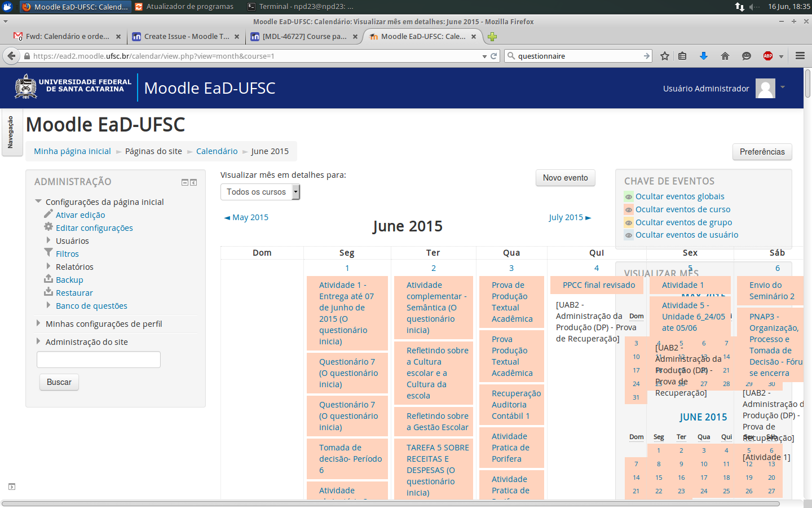Viewport: 812px width, 508px height.
Task: Go to previous month May 2015
Action: pos(246,217)
